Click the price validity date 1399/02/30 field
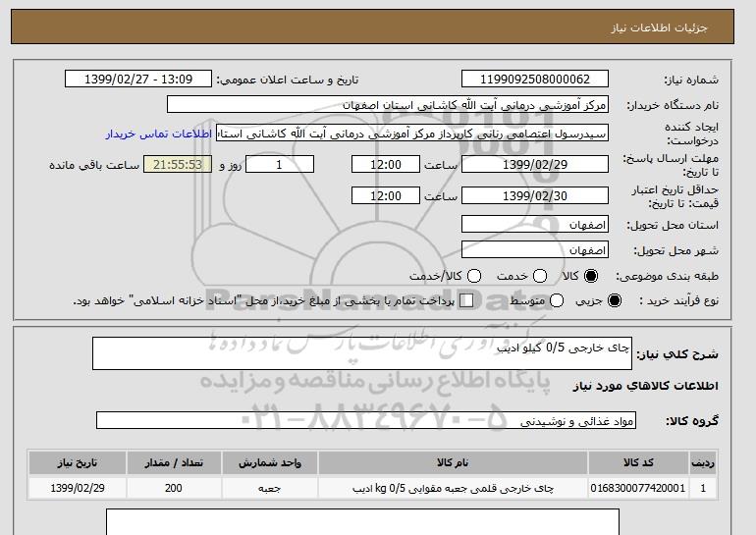The width and height of the screenshot is (756, 535). [x=535, y=195]
